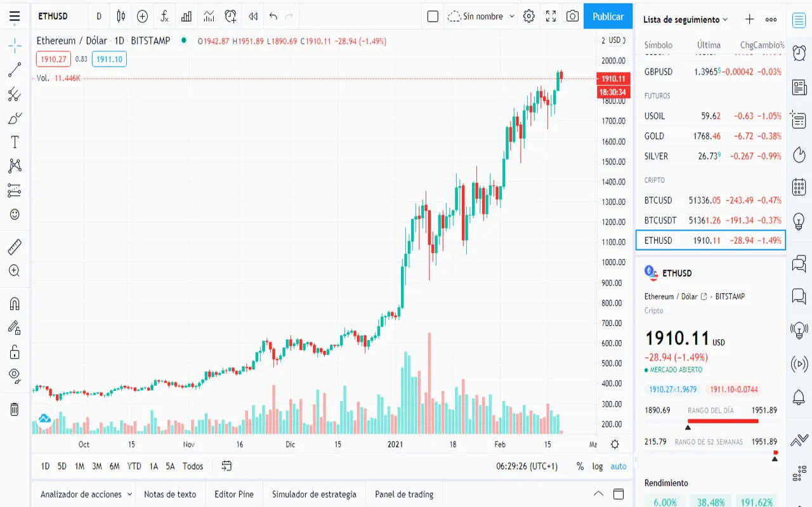Create an alert from top toolbar
Screen dimensions: 812x507
(x=231, y=16)
